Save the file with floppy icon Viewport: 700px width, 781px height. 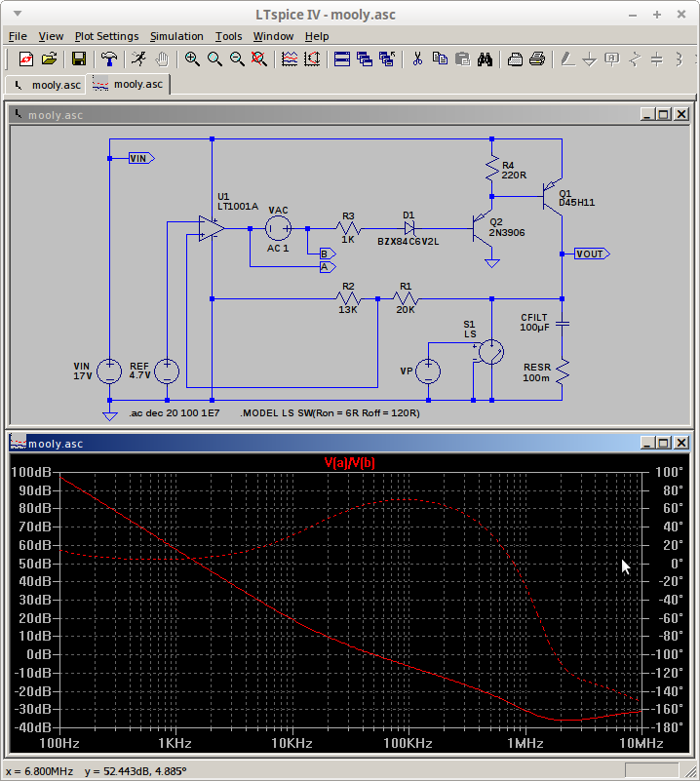(79, 59)
